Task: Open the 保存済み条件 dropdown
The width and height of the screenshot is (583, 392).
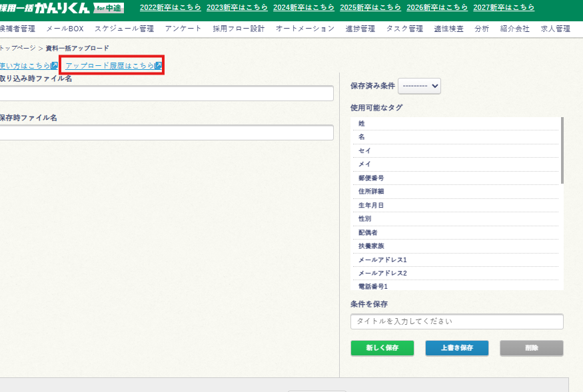Action: tap(419, 86)
